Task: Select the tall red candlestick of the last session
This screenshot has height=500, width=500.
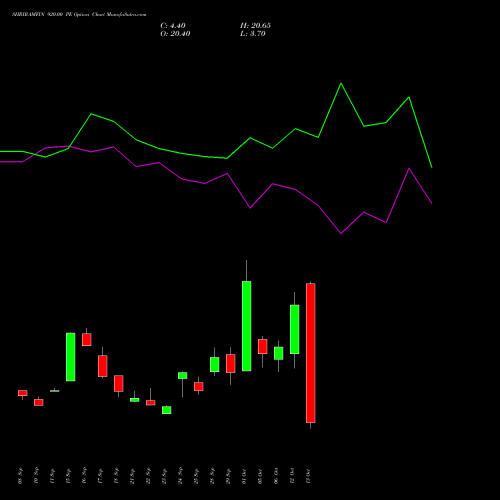Action: tap(311, 353)
